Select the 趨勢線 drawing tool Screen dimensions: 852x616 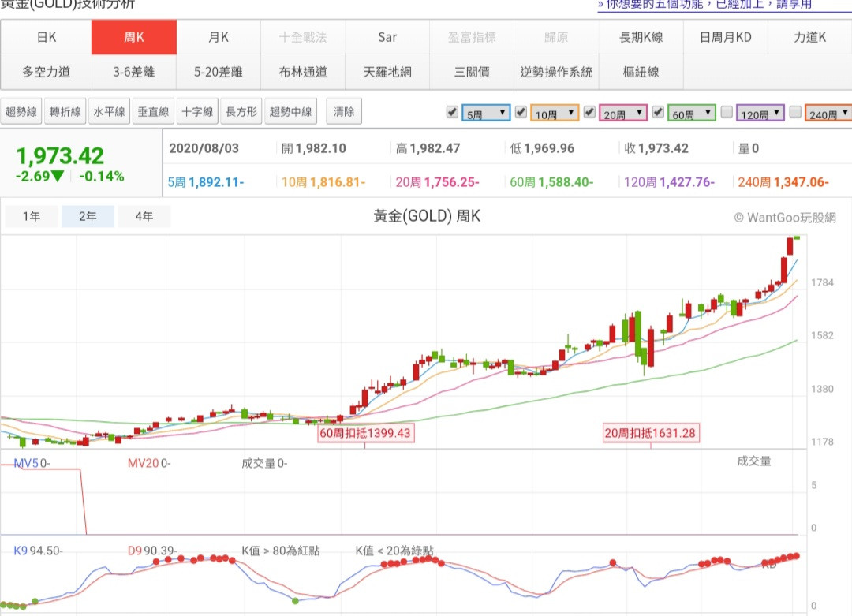[21, 112]
